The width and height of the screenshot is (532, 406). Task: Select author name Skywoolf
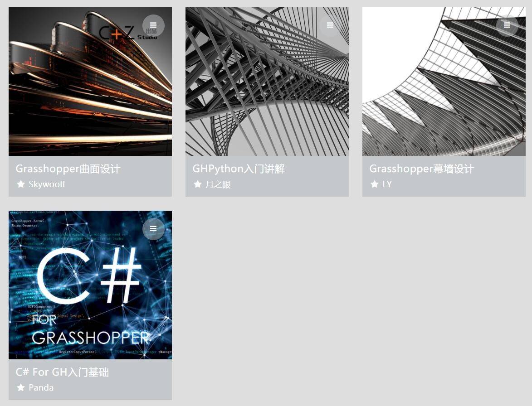(x=47, y=184)
